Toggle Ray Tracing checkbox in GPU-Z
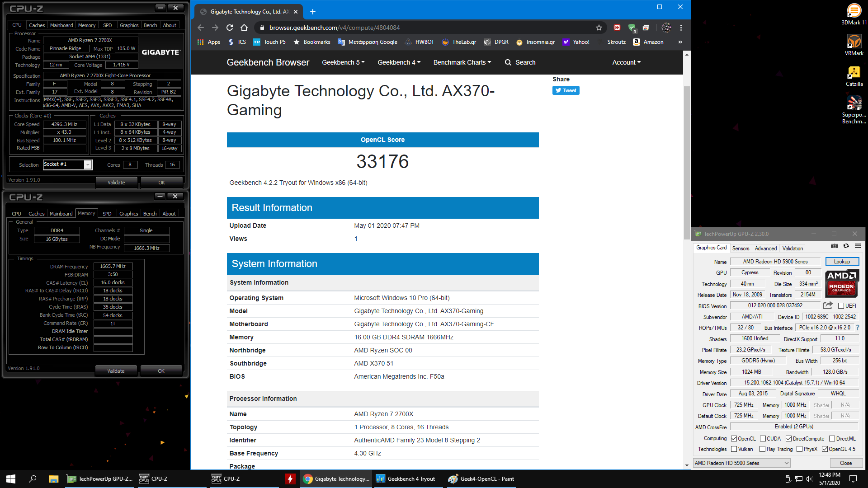The width and height of the screenshot is (868, 488). click(x=763, y=449)
